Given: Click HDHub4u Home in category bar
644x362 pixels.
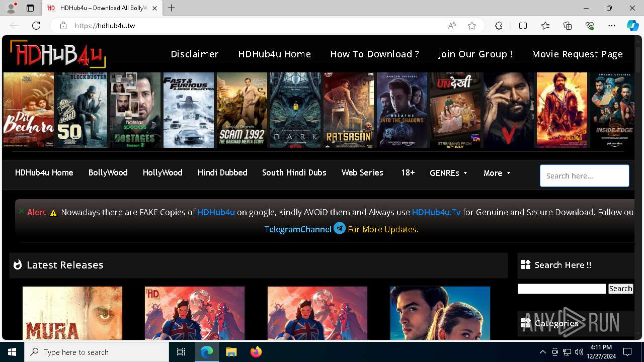Looking at the screenshot, I should pyautogui.click(x=44, y=172).
